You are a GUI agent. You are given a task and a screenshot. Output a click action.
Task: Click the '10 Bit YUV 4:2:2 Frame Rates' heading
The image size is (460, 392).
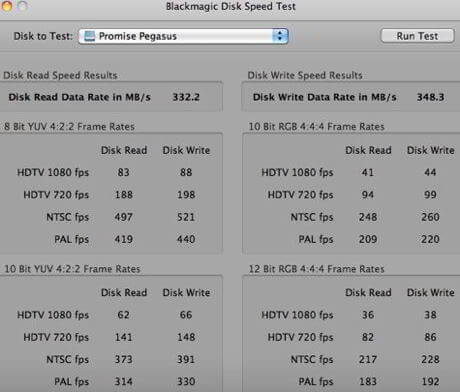(x=72, y=269)
